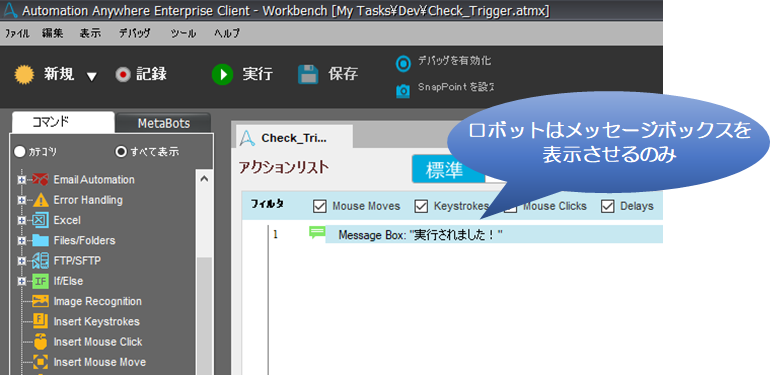Click the green Run (実行) play icon
Image resolution: width=771 pixels, height=375 pixels.
click(x=222, y=75)
